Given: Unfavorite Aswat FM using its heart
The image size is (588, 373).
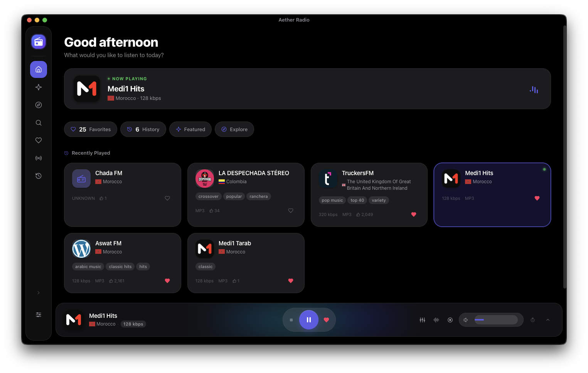Looking at the screenshot, I should point(167,281).
